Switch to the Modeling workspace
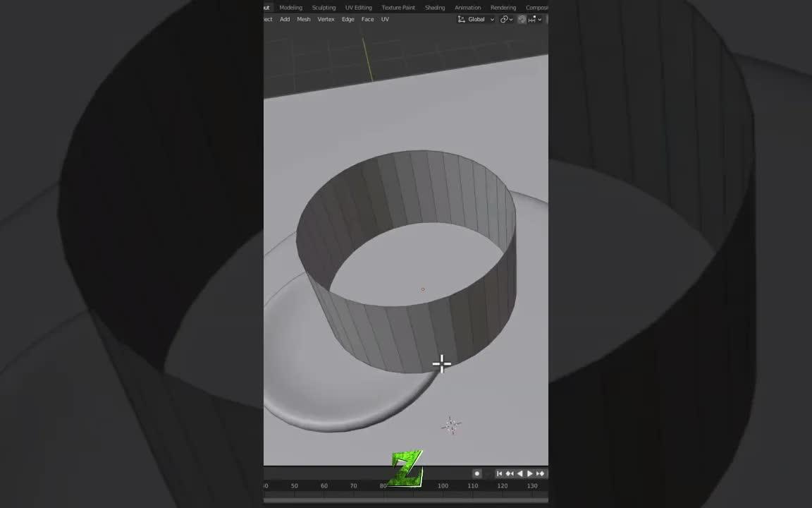 tap(290, 7)
